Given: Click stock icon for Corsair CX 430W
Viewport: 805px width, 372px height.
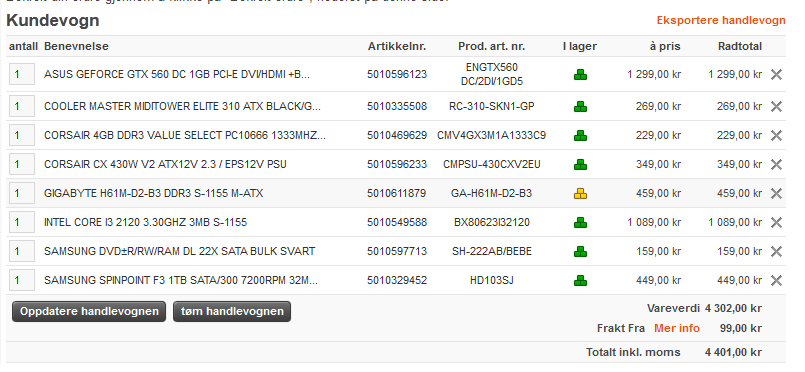Looking at the screenshot, I should [x=580, y=165].
